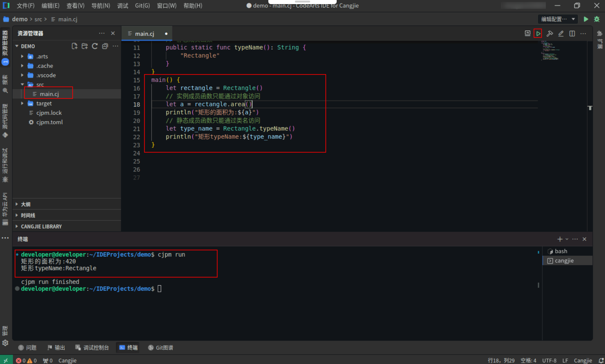Switch to the 输出 output tab
This screenshot has height=364, width=605.
pyautogui.click(x=56, y=348)
